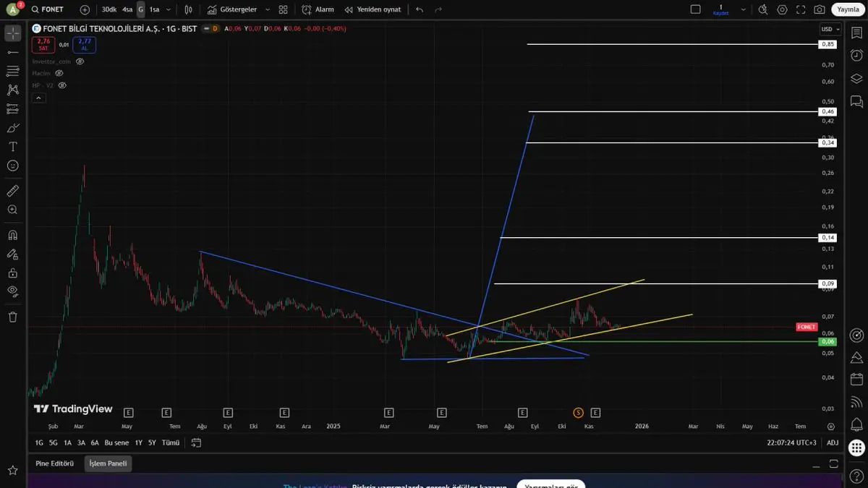868x488 pixels.
Task: Remove drawings using the trash icon
Action: coord(12,317)
